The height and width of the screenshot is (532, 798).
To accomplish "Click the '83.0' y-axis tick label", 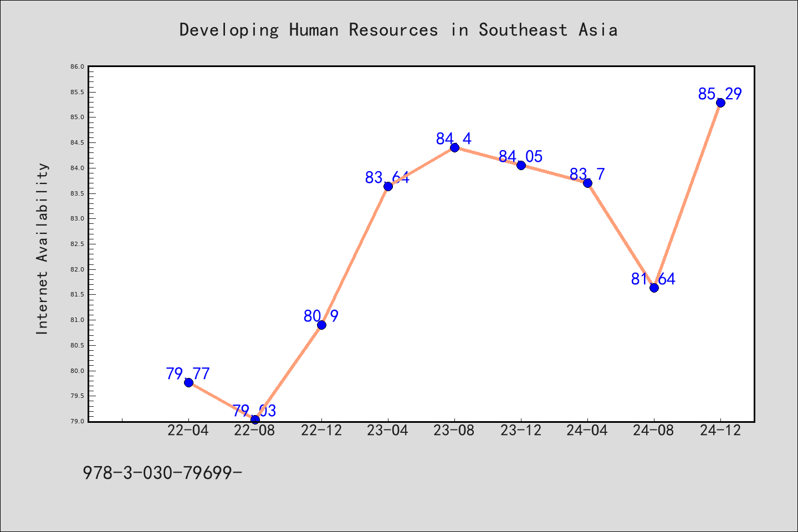I will [x=78, y=218].
